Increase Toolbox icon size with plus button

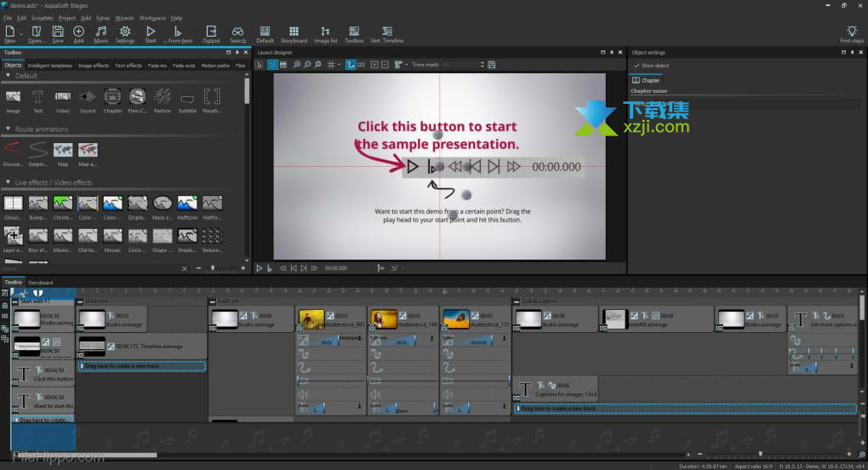pos(243,268)
